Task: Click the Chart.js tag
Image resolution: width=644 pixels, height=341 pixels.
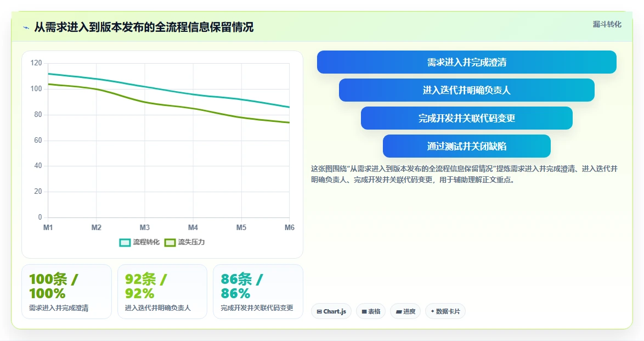Action: pyautogui.click(x=331, y=311)
